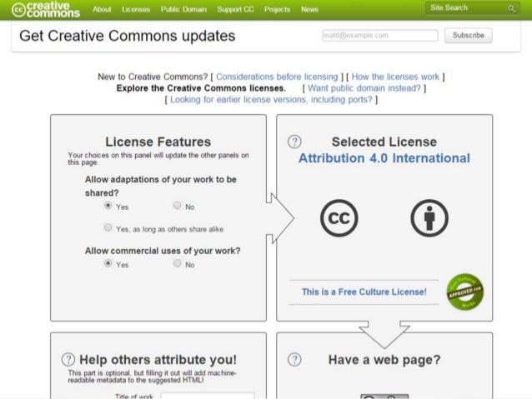Click the Explore the Creative Commons licenses text

coord(201,88)
